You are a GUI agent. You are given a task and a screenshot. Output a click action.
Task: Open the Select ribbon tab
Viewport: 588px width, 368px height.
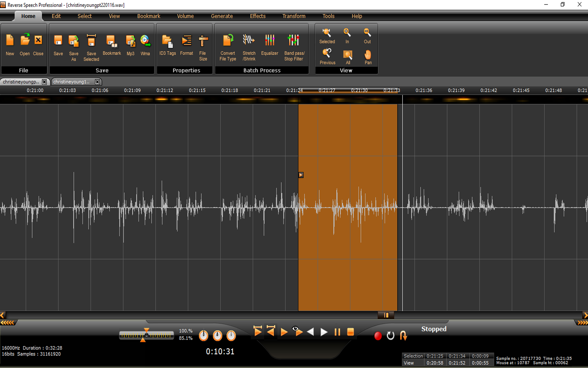85,16
